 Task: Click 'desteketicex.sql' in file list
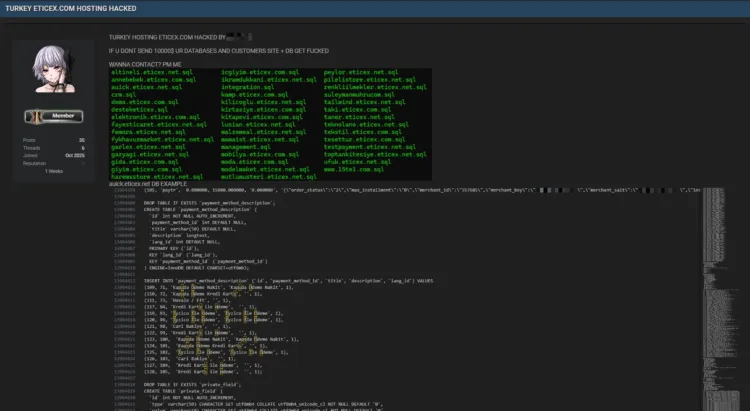pos(139,110)
